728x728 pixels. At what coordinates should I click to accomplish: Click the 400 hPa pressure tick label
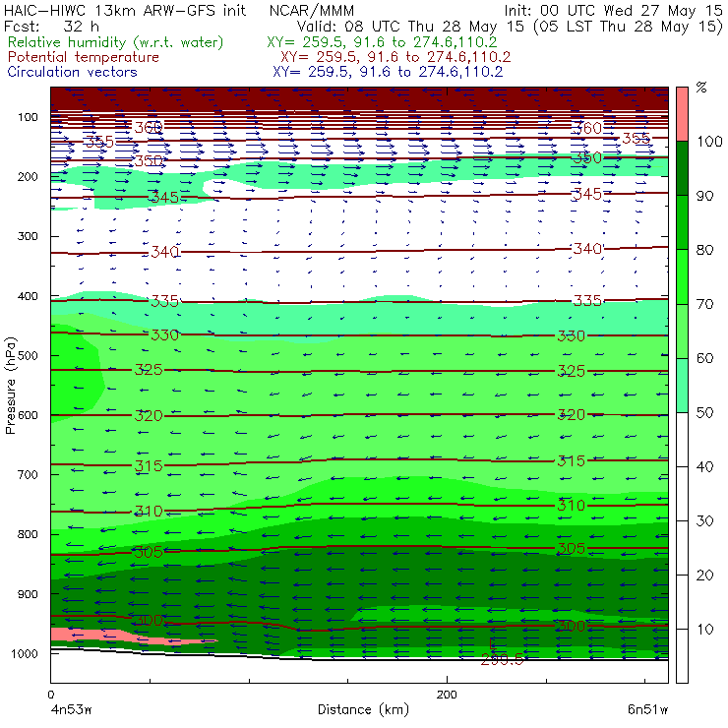pos(28,296)
